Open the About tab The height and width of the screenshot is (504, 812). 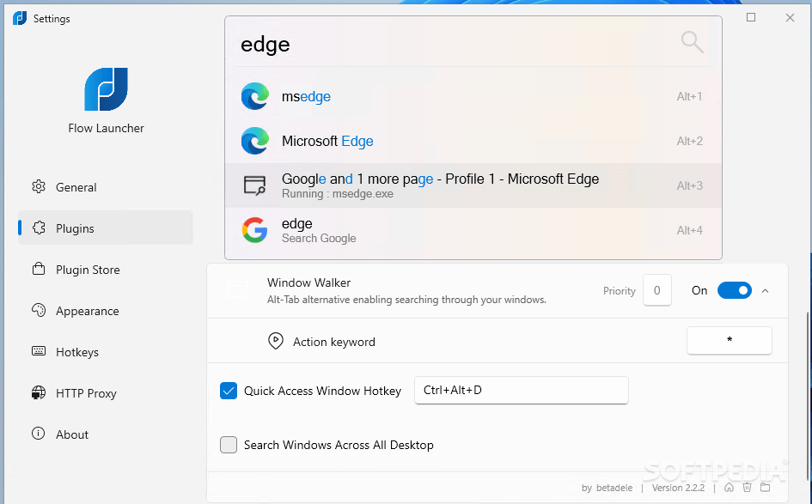[x=106, y=434]
